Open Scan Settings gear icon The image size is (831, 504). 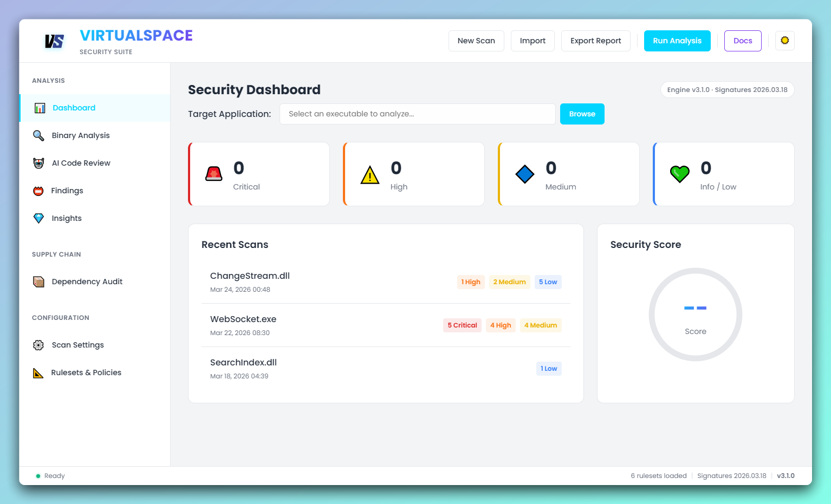click(38, 345)
